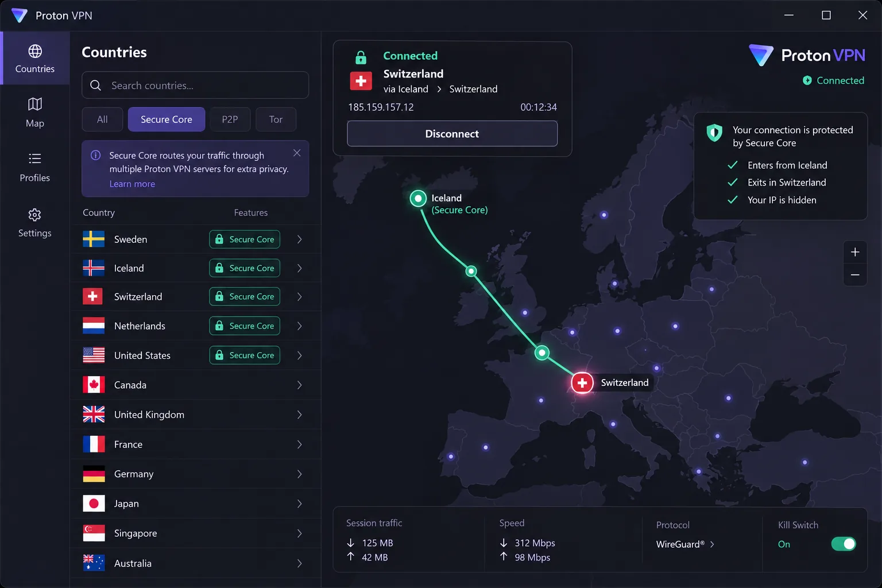Open the WireGuard protocol selector
The image size is (882, 588).
(685, 544)
